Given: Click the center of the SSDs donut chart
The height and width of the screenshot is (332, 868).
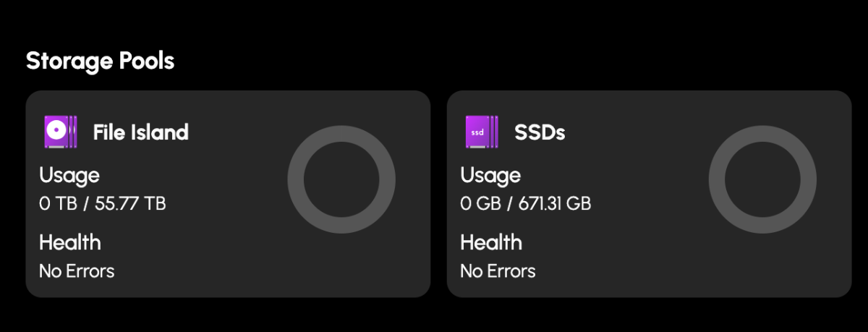Looking at the screenshot, I should pos(762,179).
